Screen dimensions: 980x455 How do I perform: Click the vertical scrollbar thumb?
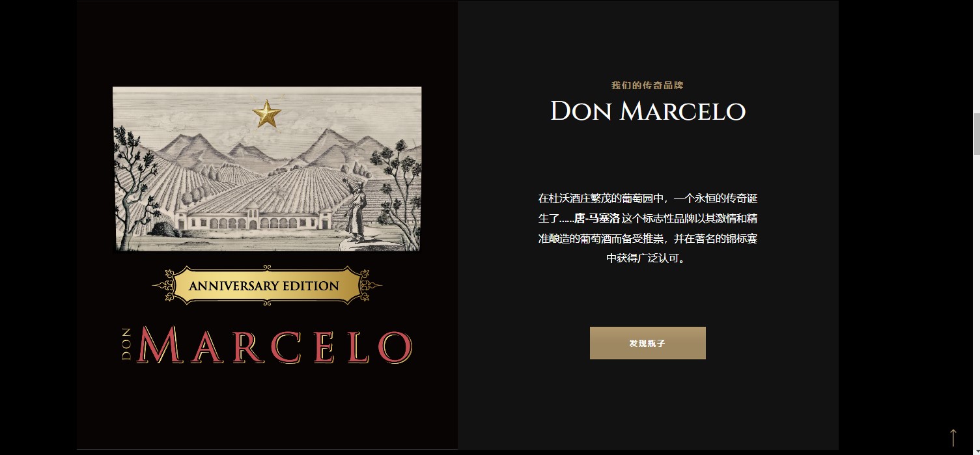pyautogui.click(x=976, y=133)
